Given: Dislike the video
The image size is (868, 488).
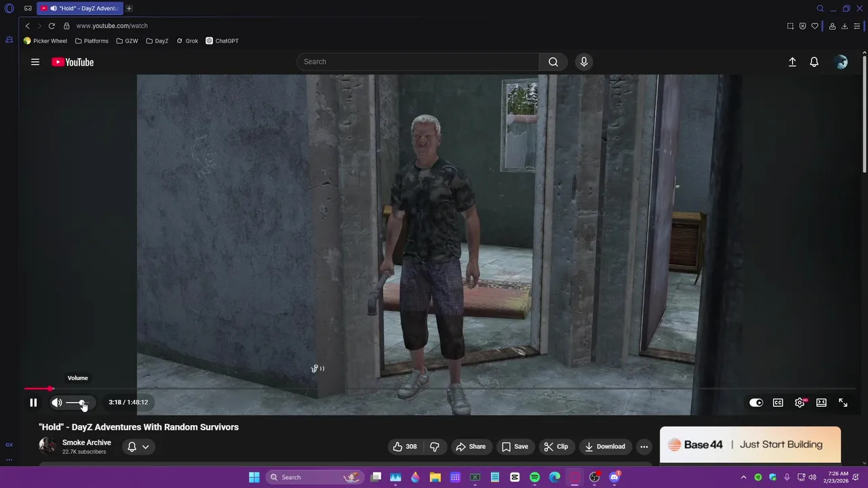Looking at the screenshot, I should point(435,447).
